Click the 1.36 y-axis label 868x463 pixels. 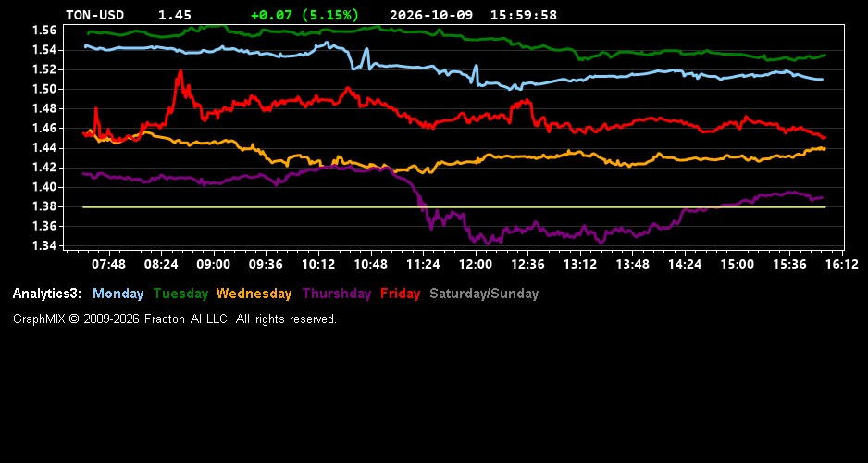coord(44,226)
